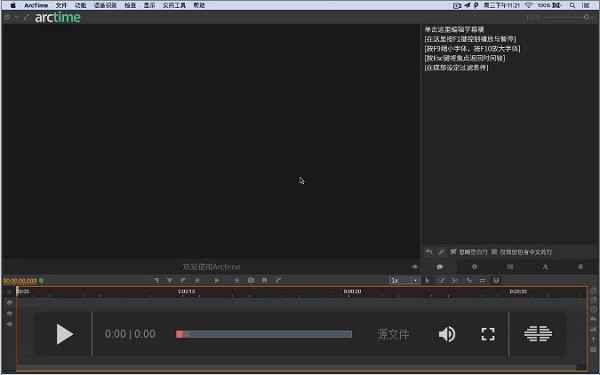Image resolution: width=600 pixels, height=375 pixels.
Task: Click the 单击这里编辑字幕稿 subtitle text area line
Action: tap(454, 29)
